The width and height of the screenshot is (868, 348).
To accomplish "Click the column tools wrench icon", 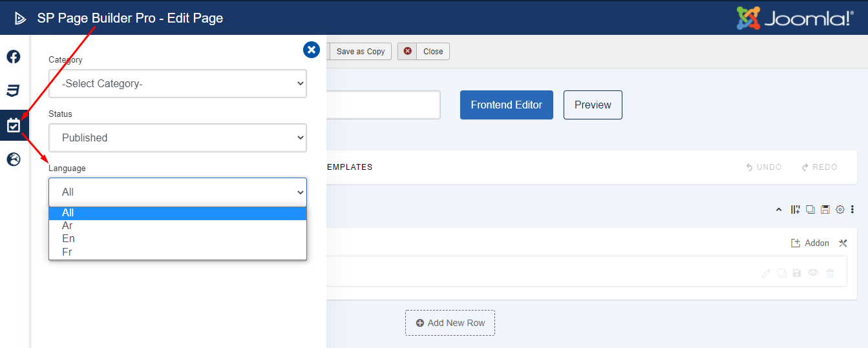I will tap(843, 243).
